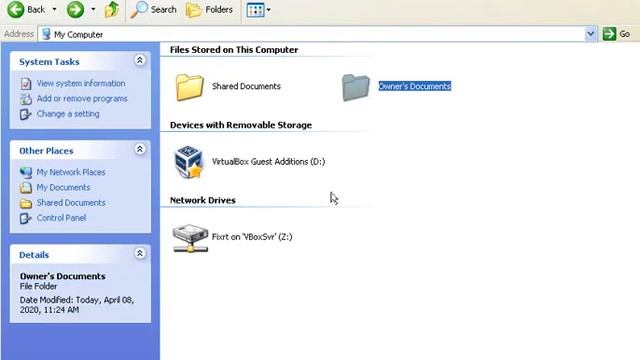Screen dimensions: 640x360
Task: Click Devices with Removable Storage header
Action: tap(241, 125)
